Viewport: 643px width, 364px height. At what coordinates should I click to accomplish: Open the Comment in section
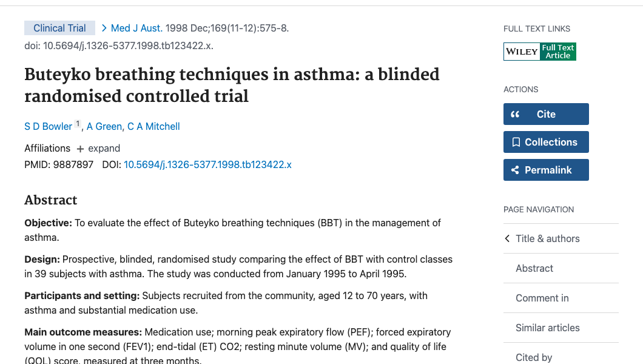[x=542, y=298]
